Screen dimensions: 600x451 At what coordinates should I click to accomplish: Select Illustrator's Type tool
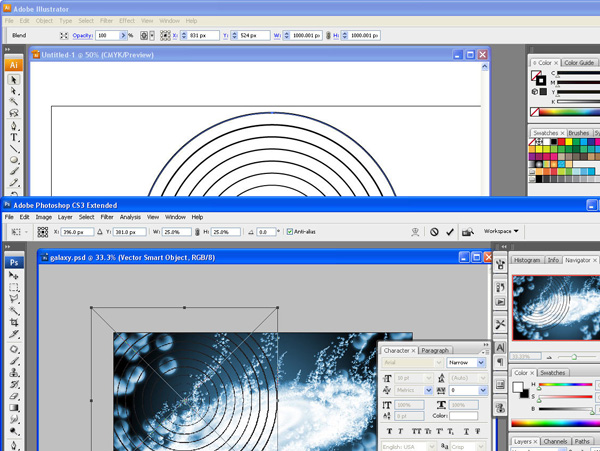point(14,137)
